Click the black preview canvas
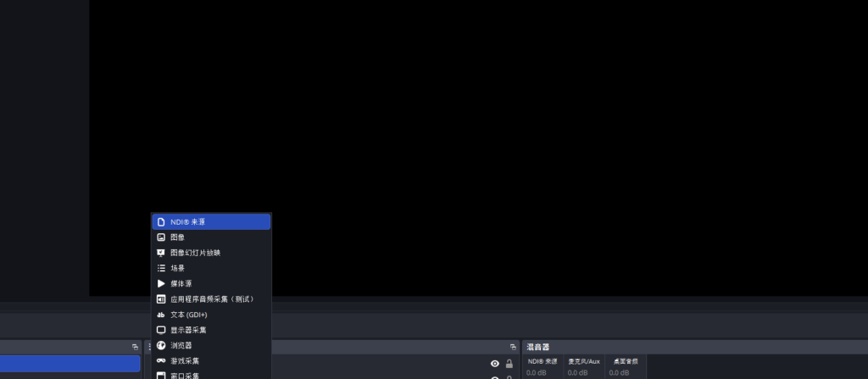This screenshot has width=868, height=379. pyautogui.click(x=479, y=148)
